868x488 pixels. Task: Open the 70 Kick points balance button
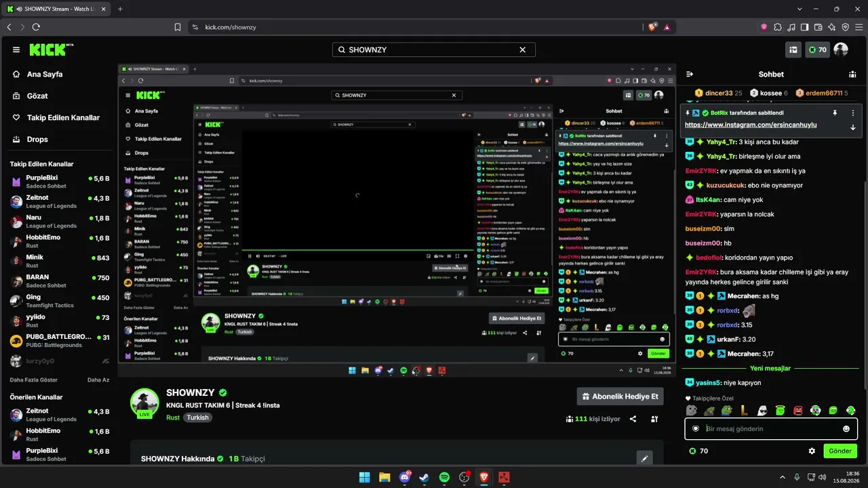(817, 49)
